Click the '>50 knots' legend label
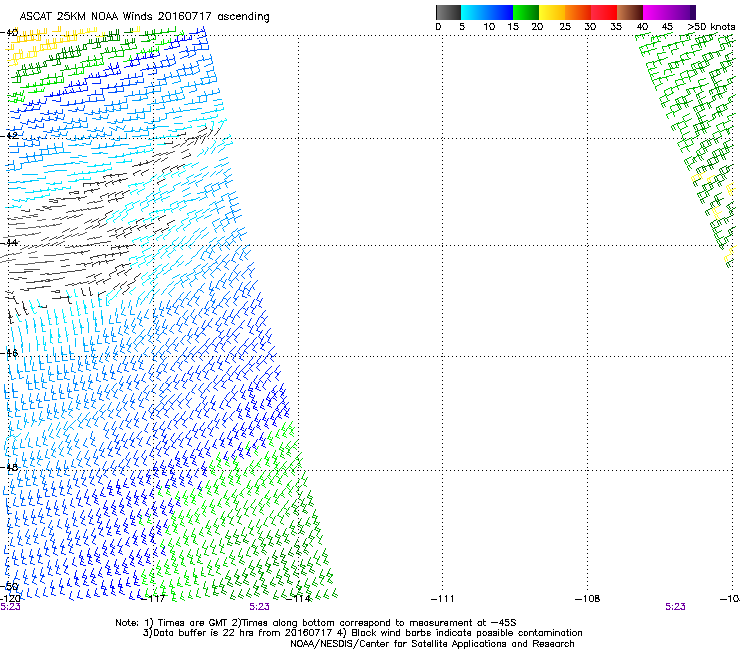 [711, 27]
